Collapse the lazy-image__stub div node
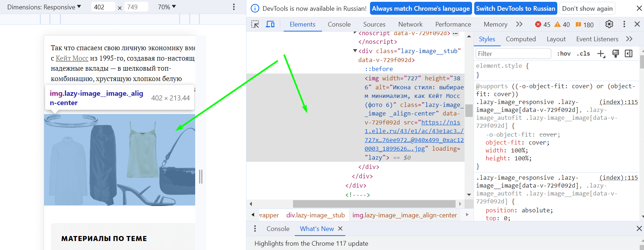The height and width of the screenshot is (250, 644). click(x=355, y=51)
